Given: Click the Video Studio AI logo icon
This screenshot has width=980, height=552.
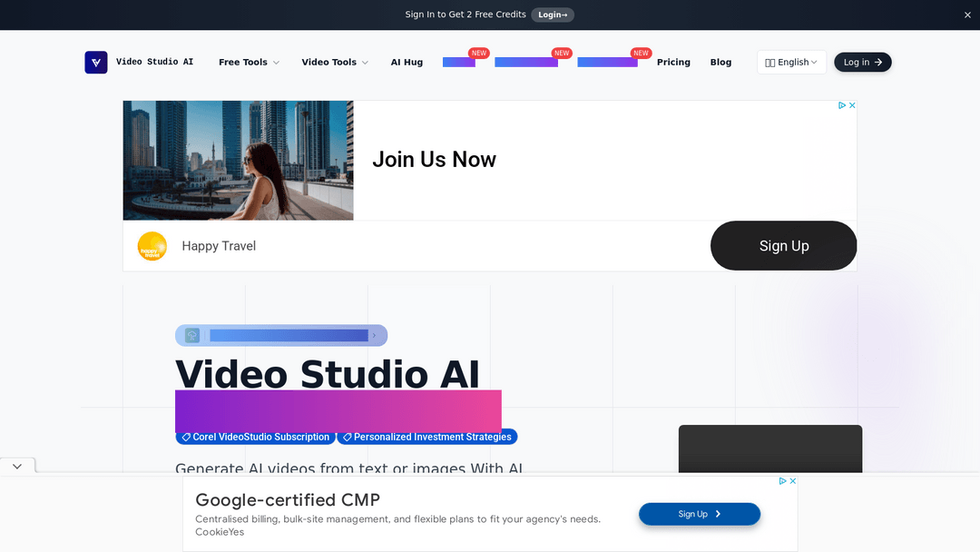Looking at the screenshot, I should click(95, 62).
